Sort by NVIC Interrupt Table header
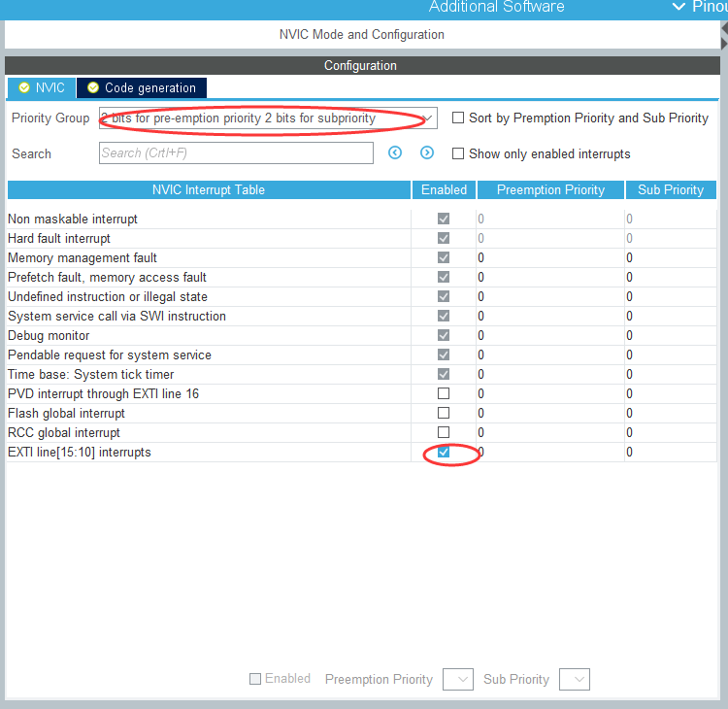Image resolution: width=728 pixels, height=709 pixels. [x=209, y=189]
